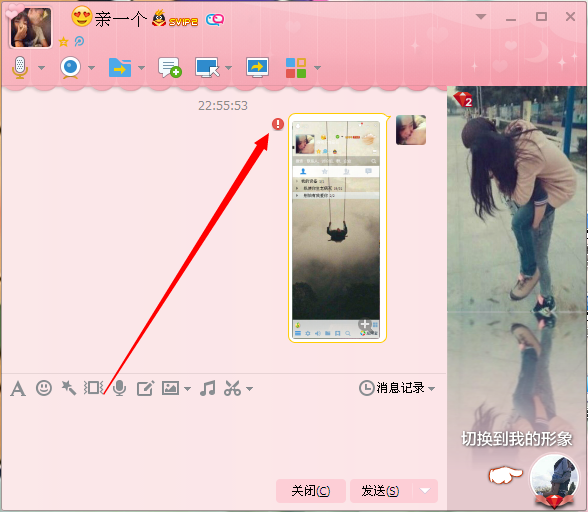
Task: Click the yellow star Qzone icon
Action: [x=63, y=41]
